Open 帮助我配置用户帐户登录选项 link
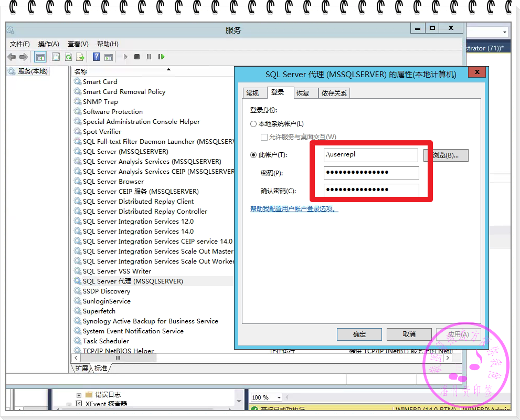 pos(294,208)
